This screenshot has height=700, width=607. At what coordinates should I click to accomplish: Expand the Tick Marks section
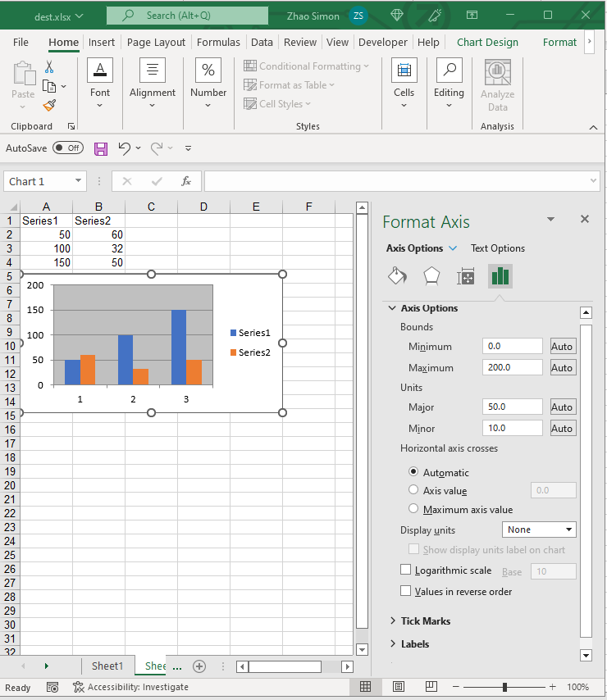[x=425, y=621]
